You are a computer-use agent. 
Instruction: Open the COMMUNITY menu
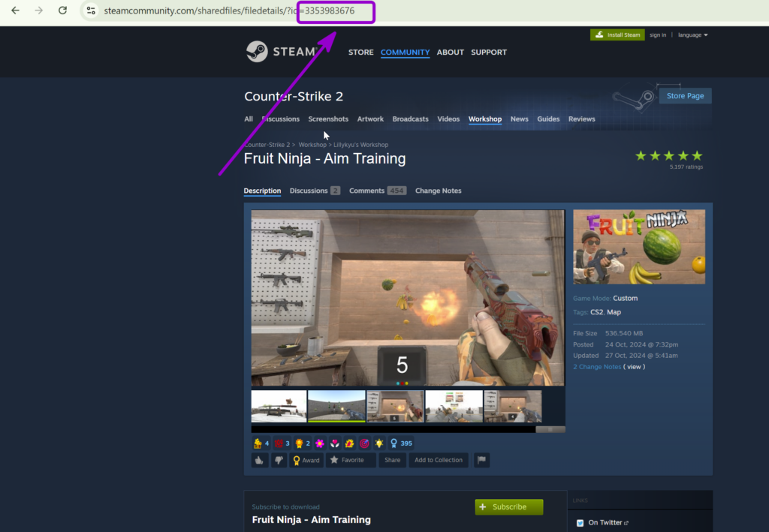pyautogui.click(x=405, y=52)
